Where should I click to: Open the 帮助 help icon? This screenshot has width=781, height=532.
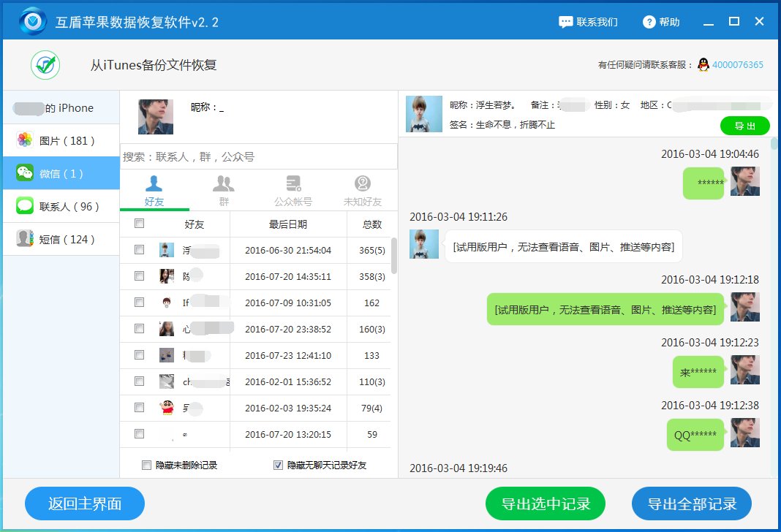pos(649,22)
